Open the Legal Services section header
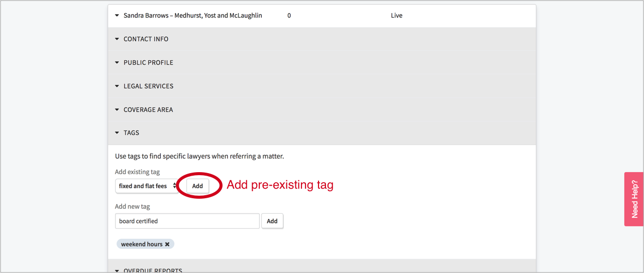The width and height of the screenshot is (644, 273). [148, 86]
